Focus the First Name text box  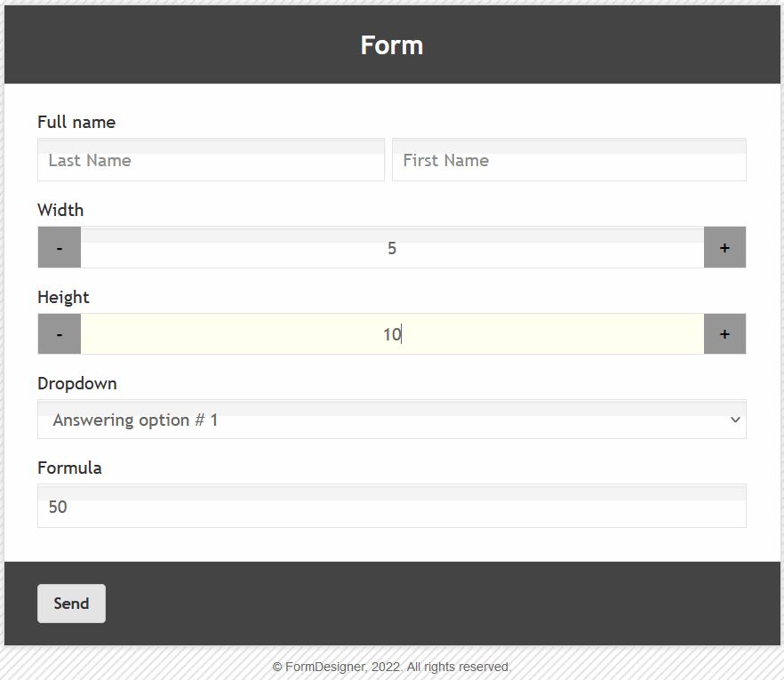point(569,161)
